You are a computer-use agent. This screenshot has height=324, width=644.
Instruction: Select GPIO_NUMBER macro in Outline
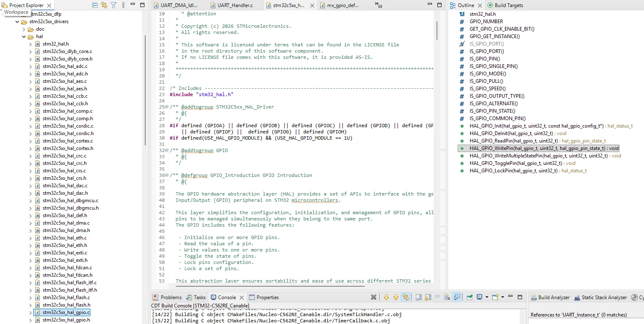486,22
